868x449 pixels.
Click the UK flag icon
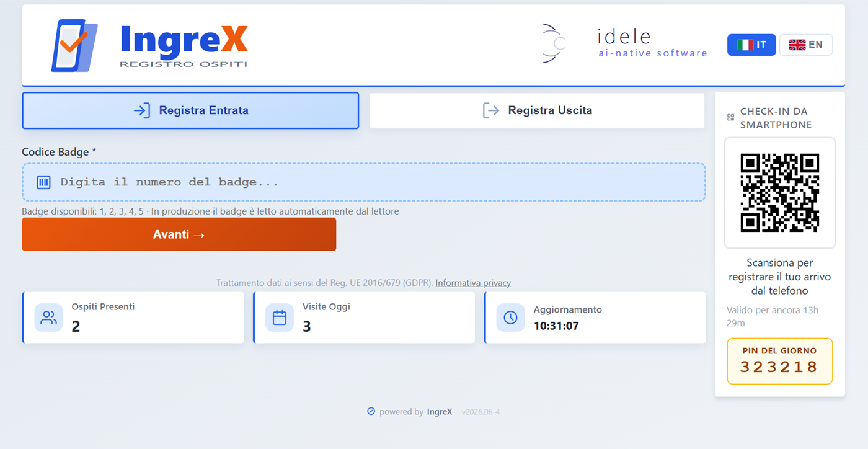797,45
